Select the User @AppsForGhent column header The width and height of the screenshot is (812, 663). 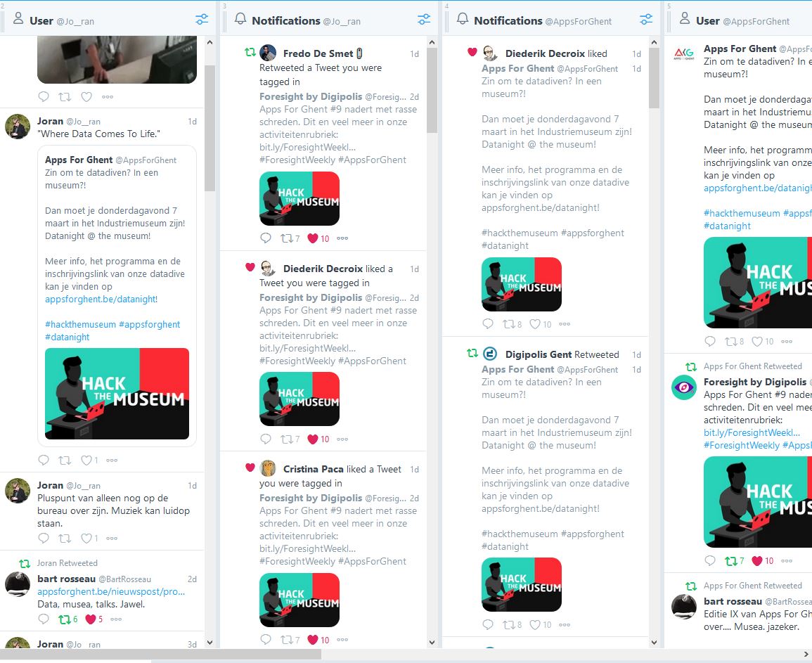point(739,20)
